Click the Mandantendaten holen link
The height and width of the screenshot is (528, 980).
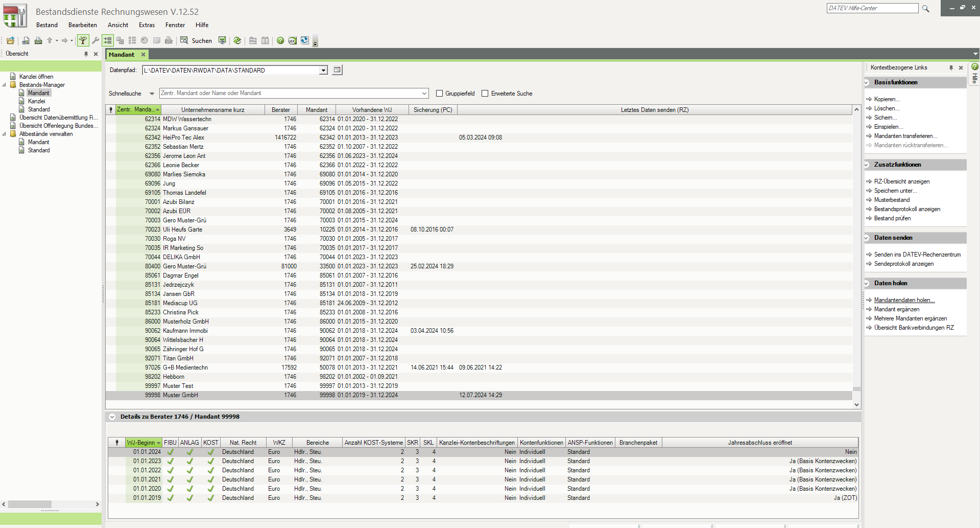(904, 300)
